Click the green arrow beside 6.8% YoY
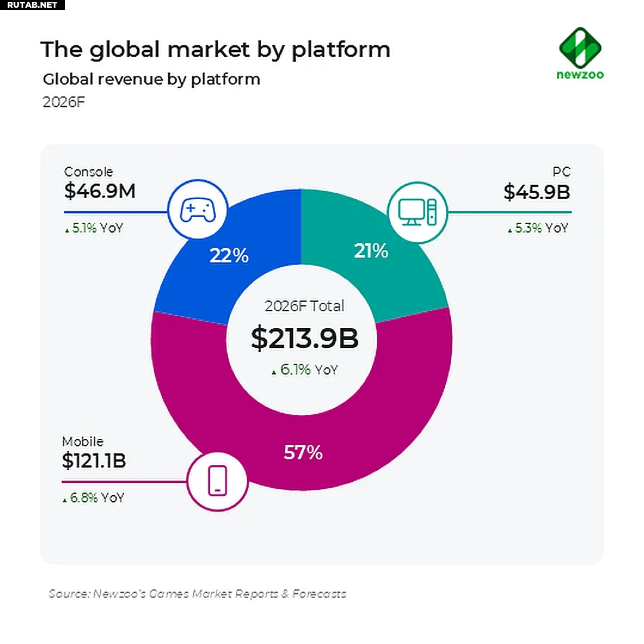Image resolution: width=644 pixels, height=644 pixels. [64, 500]
